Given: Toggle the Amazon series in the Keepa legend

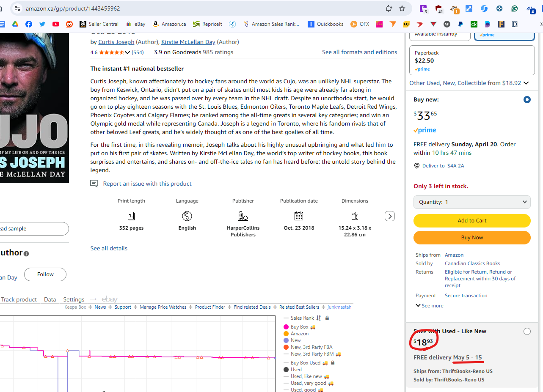Looking at the screenshot, I should point(296,334).
